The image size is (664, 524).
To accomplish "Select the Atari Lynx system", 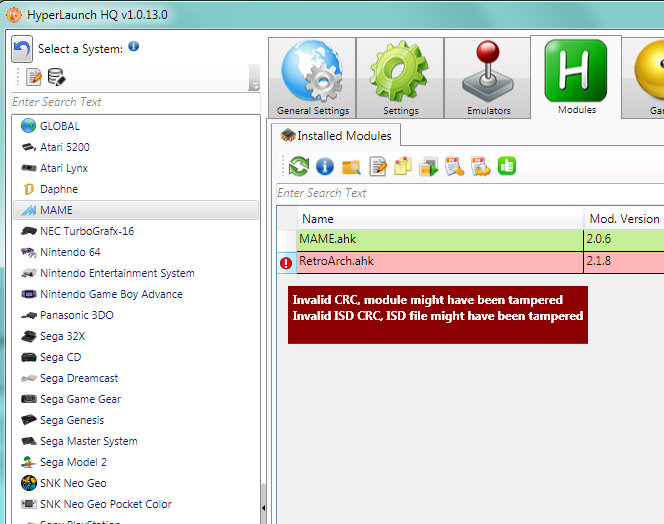I will click(136, 168).
